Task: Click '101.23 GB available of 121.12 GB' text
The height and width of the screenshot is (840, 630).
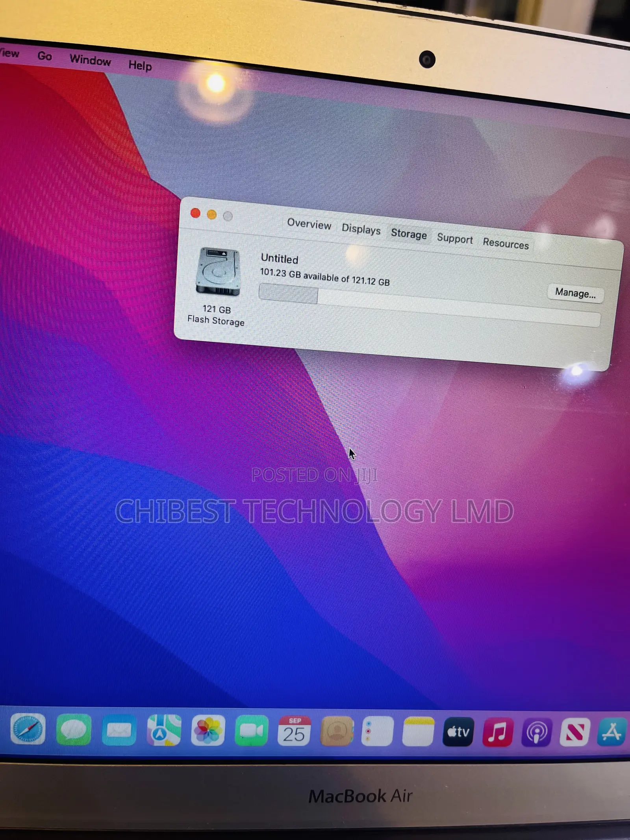Action: coord(325,277)
